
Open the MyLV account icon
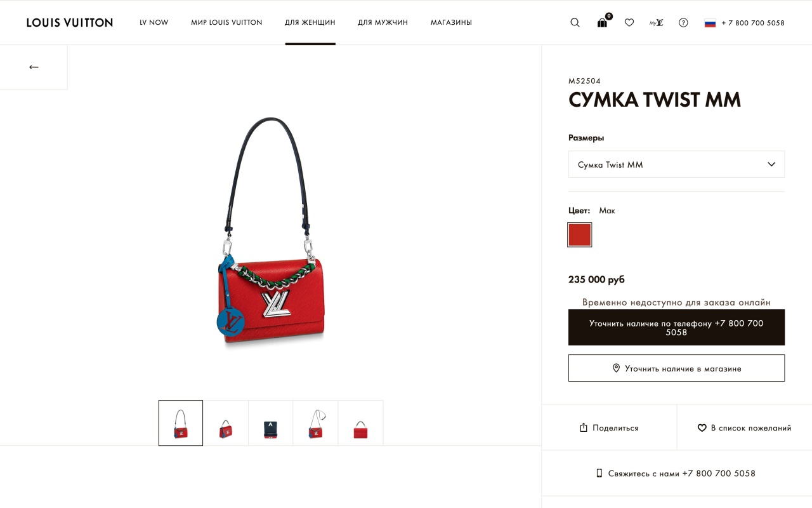(x=656, y=23)
